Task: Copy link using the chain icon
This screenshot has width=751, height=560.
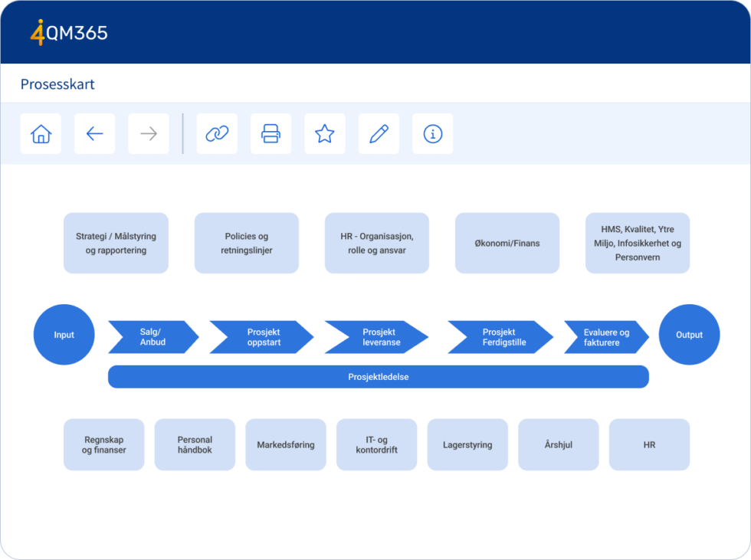Action: [x=217, y=134]
